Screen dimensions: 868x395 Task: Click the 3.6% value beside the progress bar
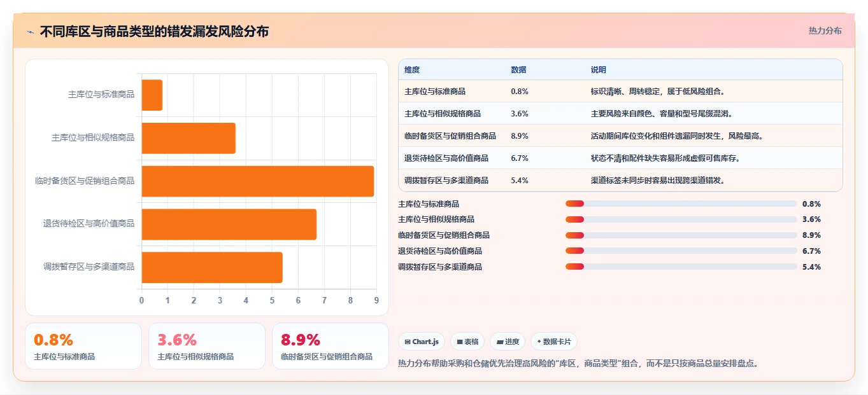pos(811,219)
